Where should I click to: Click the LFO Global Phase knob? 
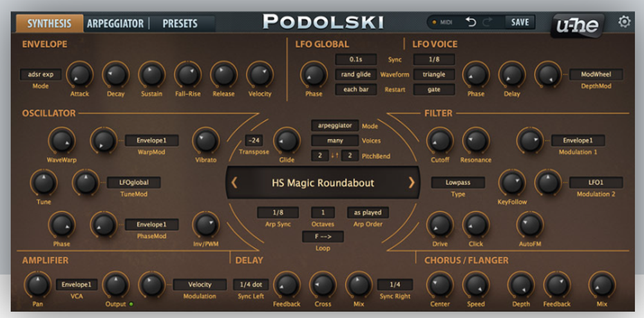314,74
